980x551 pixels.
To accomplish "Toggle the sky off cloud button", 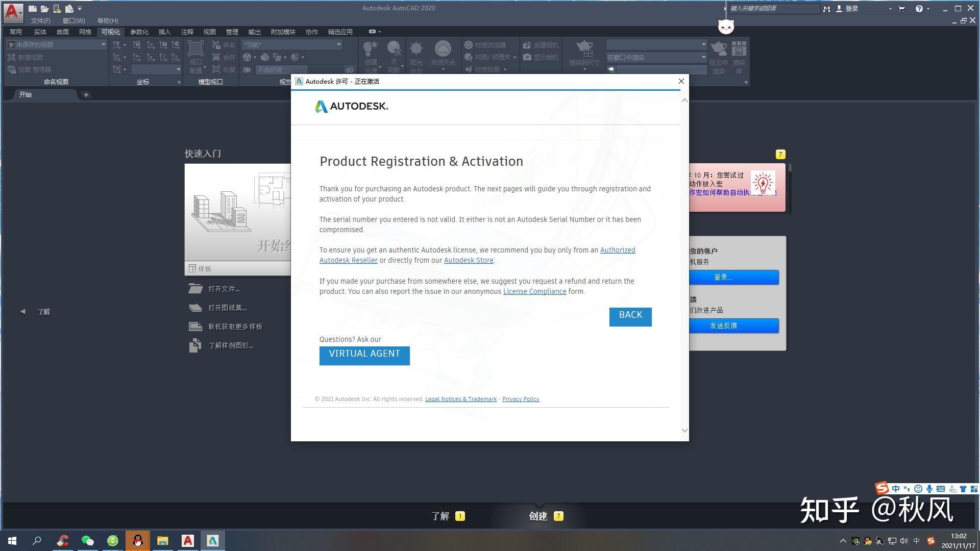I will click(x=443, y=49).
